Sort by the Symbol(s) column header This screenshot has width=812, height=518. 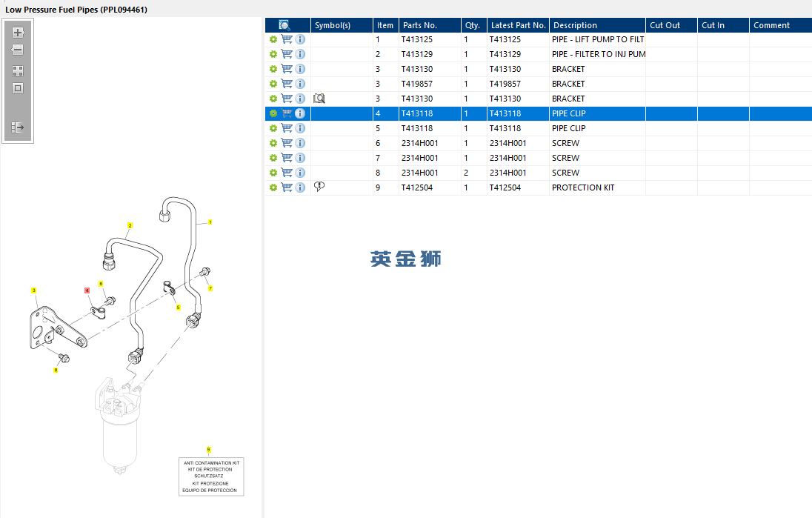point(342,25)
